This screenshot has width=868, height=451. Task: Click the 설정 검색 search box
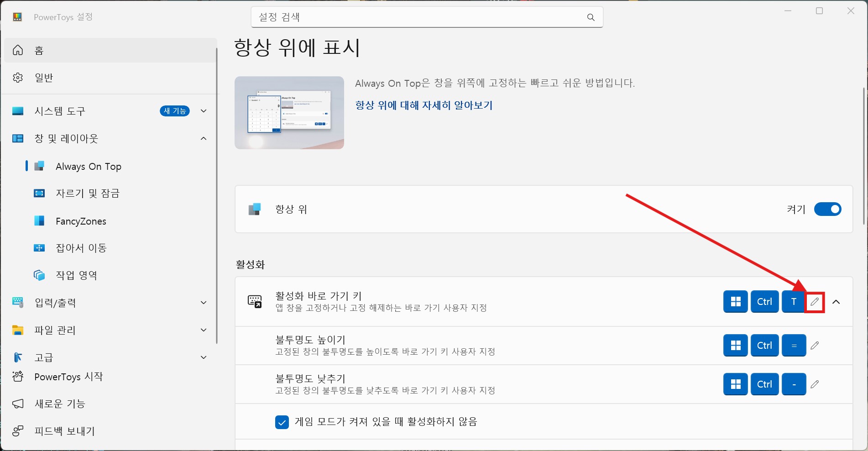tap(427, 17)
